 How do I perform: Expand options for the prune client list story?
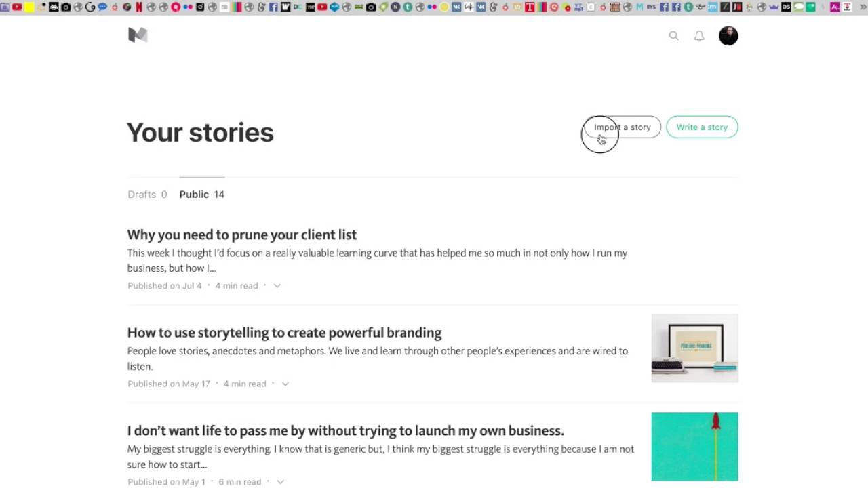pyautogui.click(x=277, y=286)
